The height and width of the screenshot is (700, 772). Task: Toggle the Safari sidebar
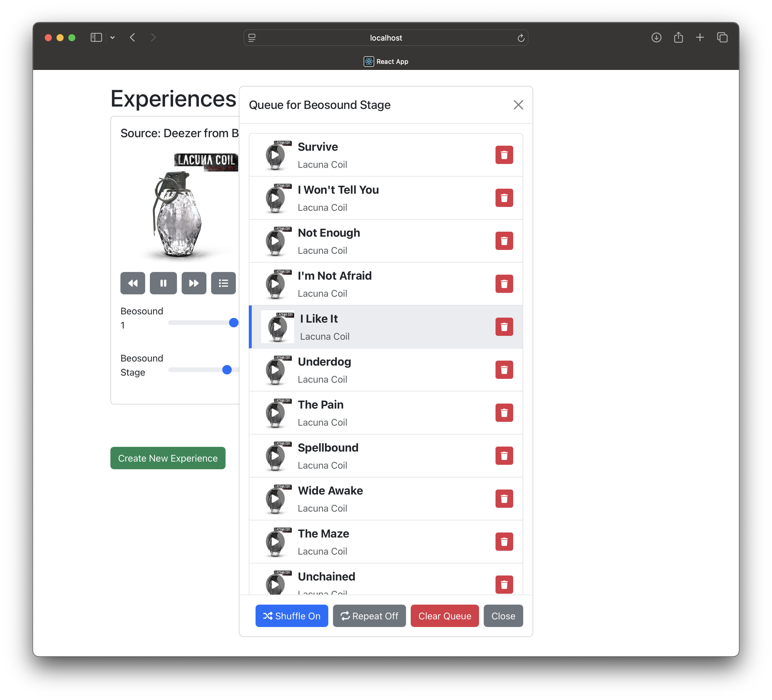pyautogui.click(x=96, y=37)
